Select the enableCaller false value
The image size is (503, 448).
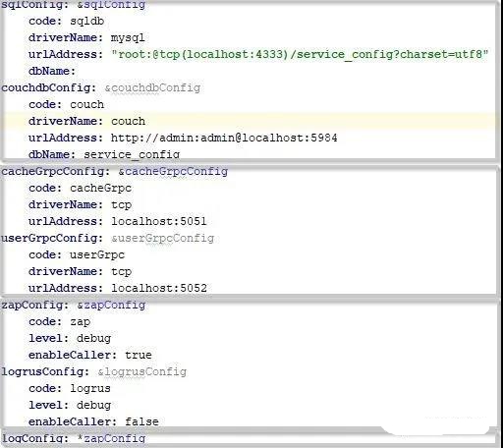[x=141, y=421]
